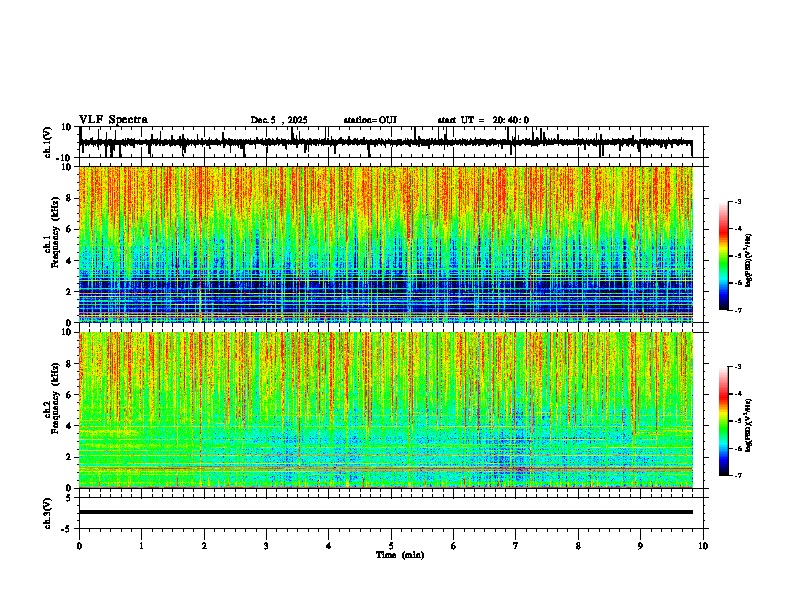Click the "5" tick on ch.3(V) axis
The width and height of the screenshot is (792, 612).
pos(70,497)
